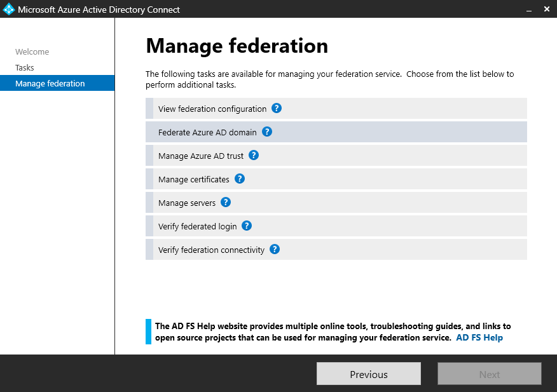The height and width of the screenshot is (392, 557).
Task: Select Manage Azure AD trust task
Action: [200, 156]
